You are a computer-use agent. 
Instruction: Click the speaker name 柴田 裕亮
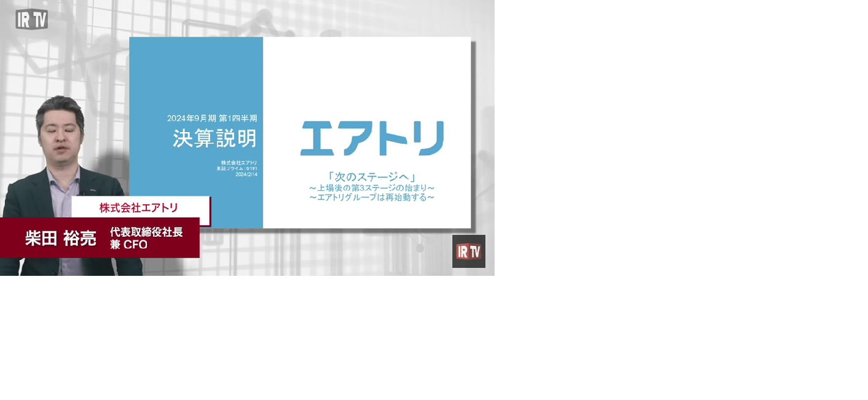point(61,238)
